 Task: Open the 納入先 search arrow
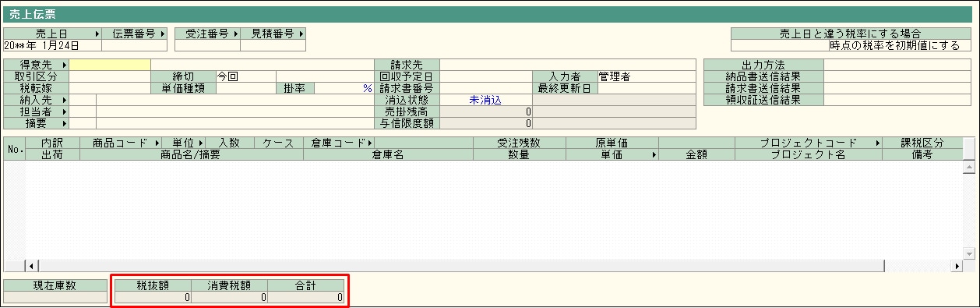point(65,100)
